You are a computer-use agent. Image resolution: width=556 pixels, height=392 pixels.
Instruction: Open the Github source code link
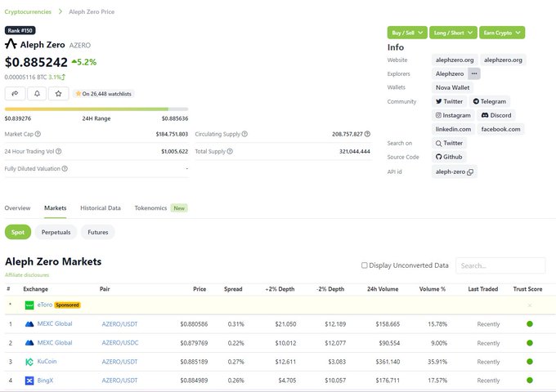tap(449, 157)
